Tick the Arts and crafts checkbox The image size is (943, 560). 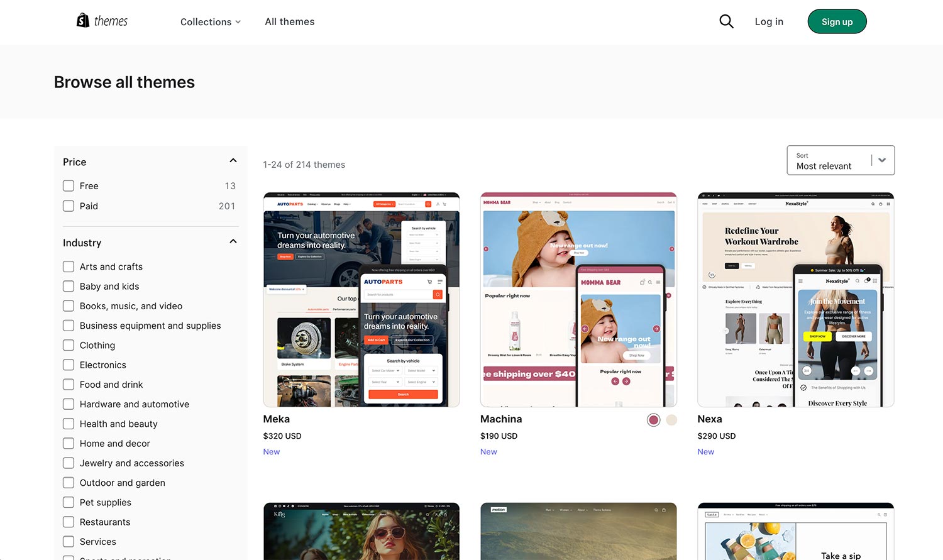click(69, 266)
